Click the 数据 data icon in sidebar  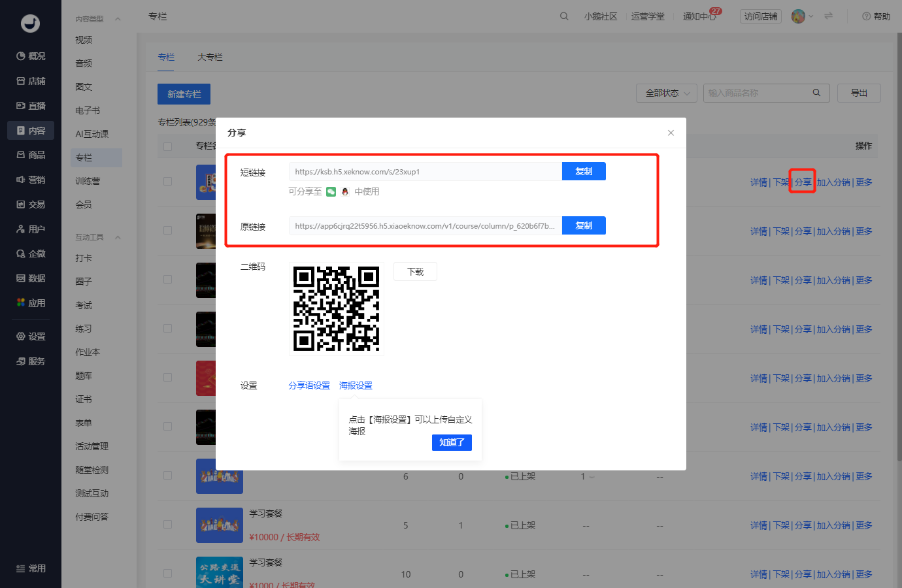pos(21,278)
